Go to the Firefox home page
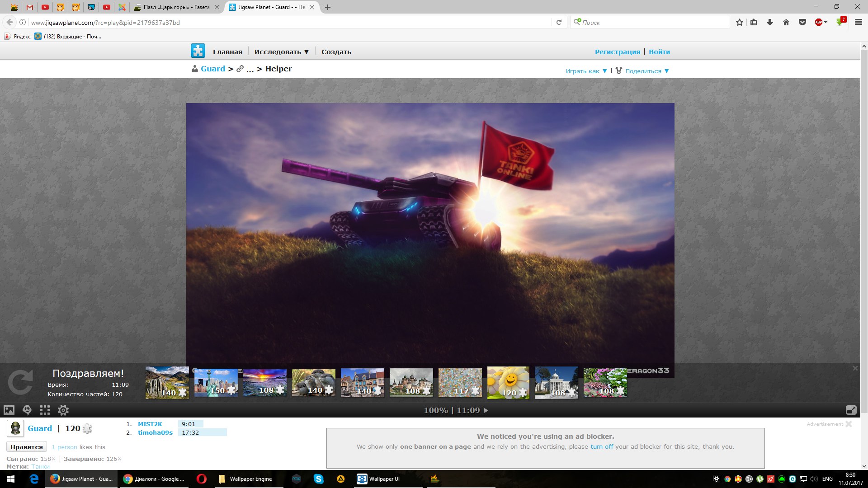The image size is (868, 488). coord(786,22)
